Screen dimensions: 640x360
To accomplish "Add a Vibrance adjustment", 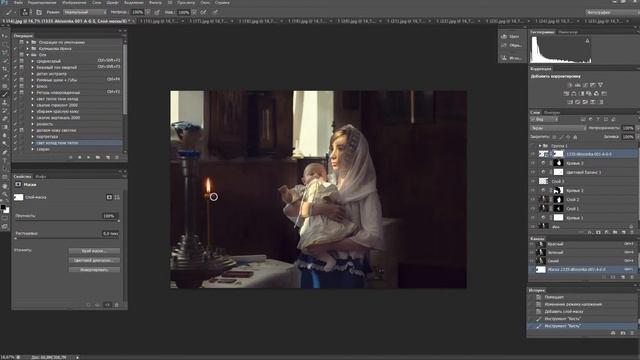I will 600,85.
